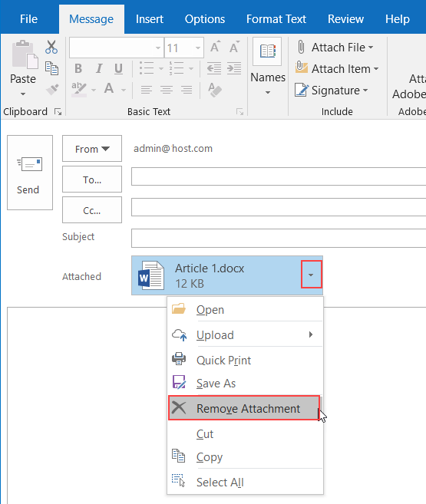Click the To... recipients button

(92, 180)
